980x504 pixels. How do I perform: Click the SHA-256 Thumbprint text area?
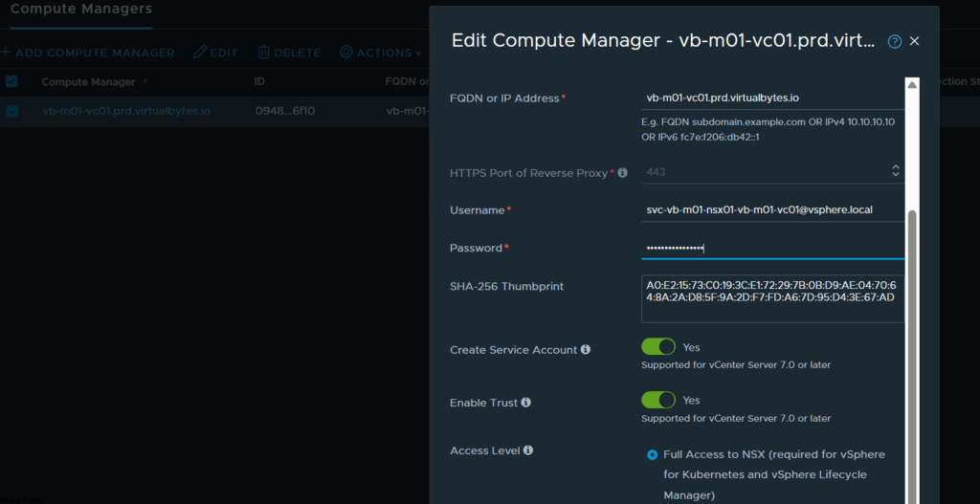pos(772,298)
